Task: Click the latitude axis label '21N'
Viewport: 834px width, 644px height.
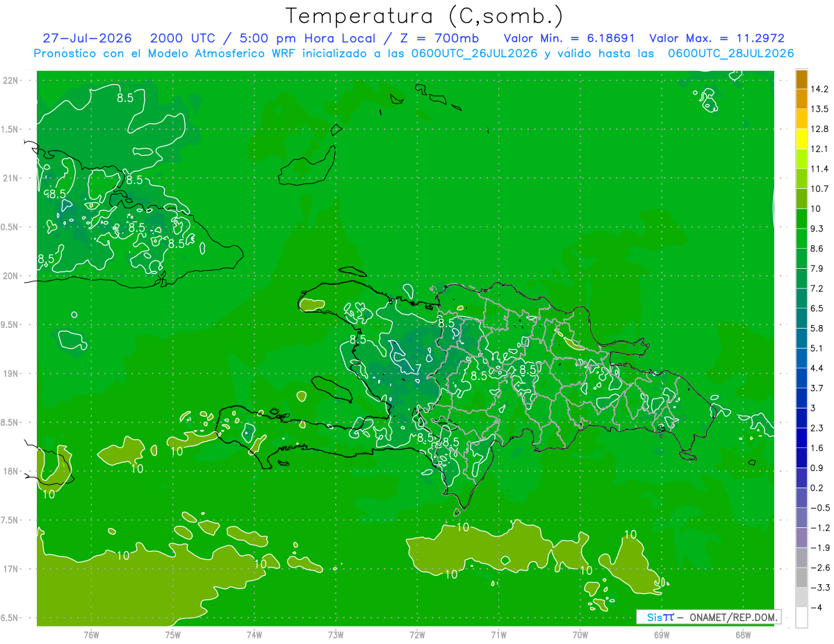Action: pos(10,179)
